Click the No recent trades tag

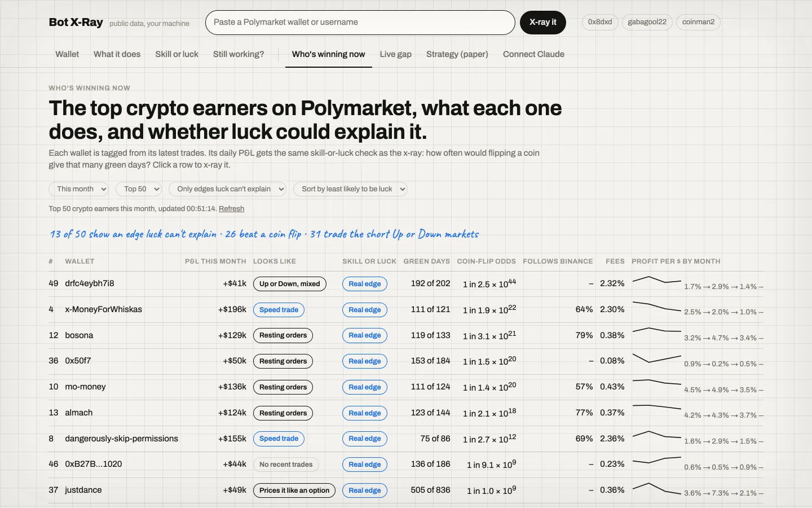(x=286, y=465)
